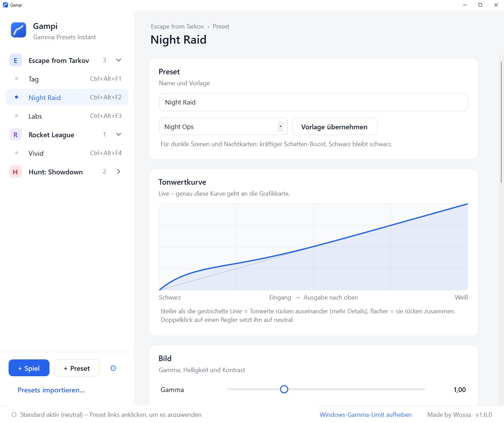Image resolution: width=504 pixels, height=423 pixels.
Task: Click the Vorlage übernehmen button
Action: point(335,127)
